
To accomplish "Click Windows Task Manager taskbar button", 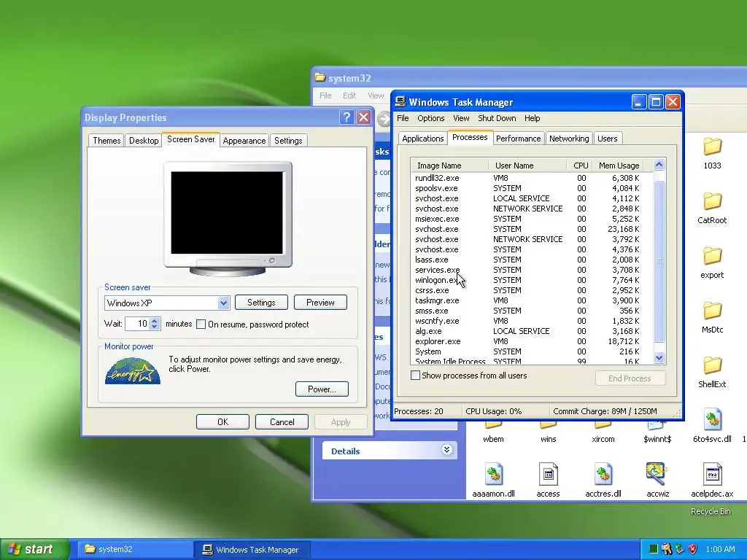I will click(253, 549).
